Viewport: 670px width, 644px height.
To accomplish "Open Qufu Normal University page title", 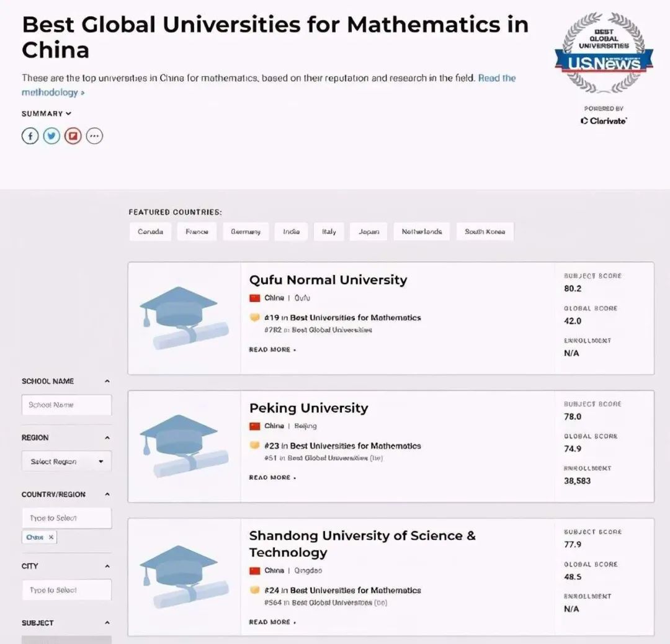I will click(x=328, y=280).
